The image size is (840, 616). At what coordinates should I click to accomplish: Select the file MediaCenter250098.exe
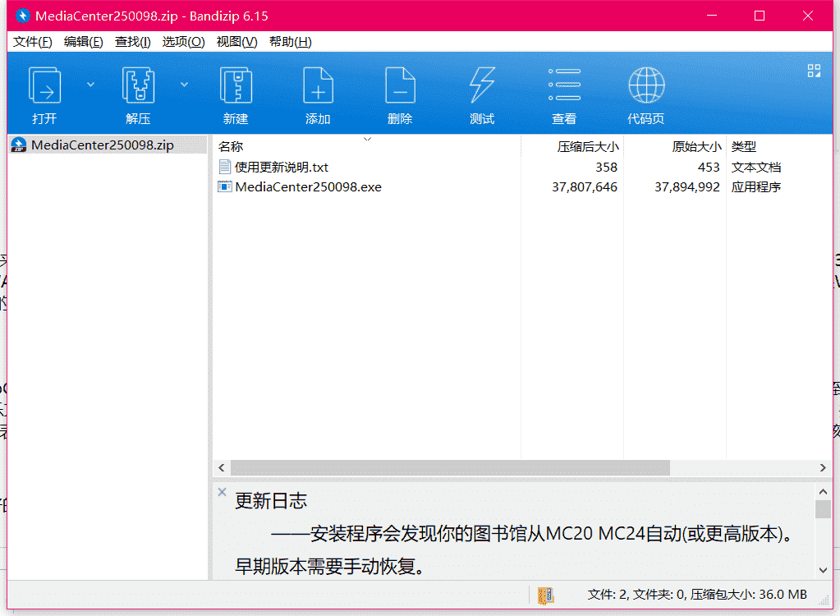308,187
